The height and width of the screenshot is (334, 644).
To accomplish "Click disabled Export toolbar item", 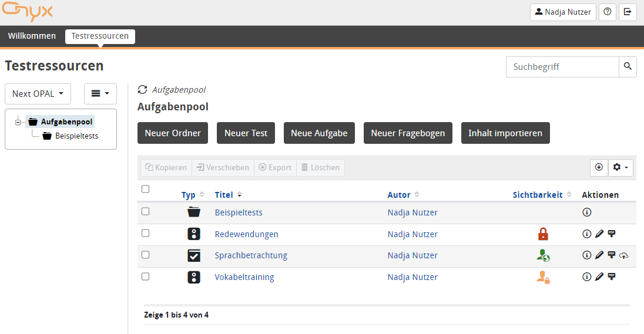I will [275, 167].
